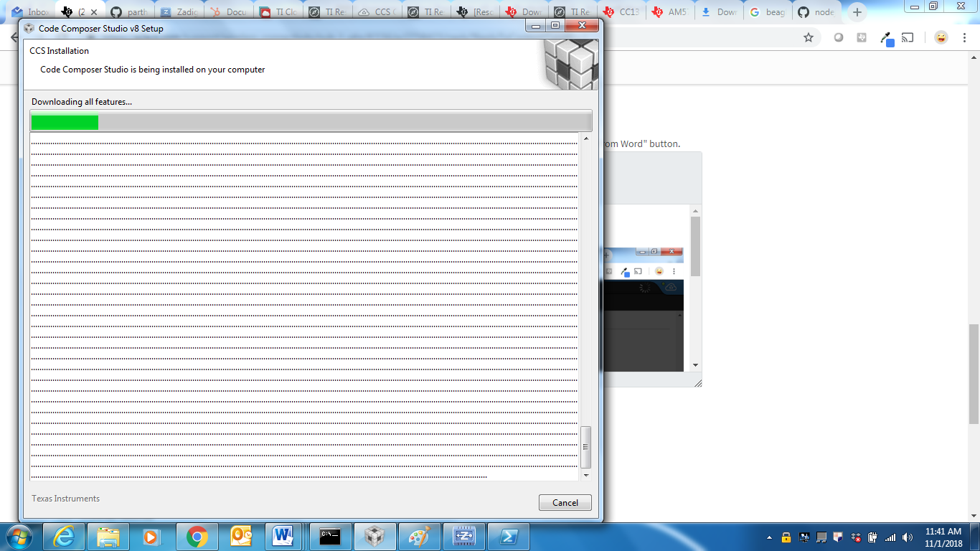Switch to the AM5 Chrome tab
Viewport: 980px width, 551px height.
click(x=670, y=12)
